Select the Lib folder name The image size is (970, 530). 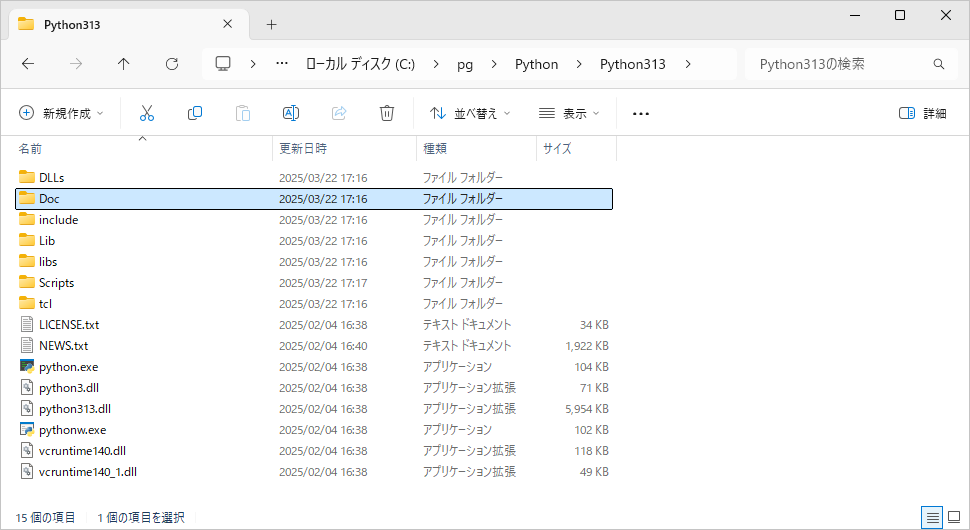point(47,241)
